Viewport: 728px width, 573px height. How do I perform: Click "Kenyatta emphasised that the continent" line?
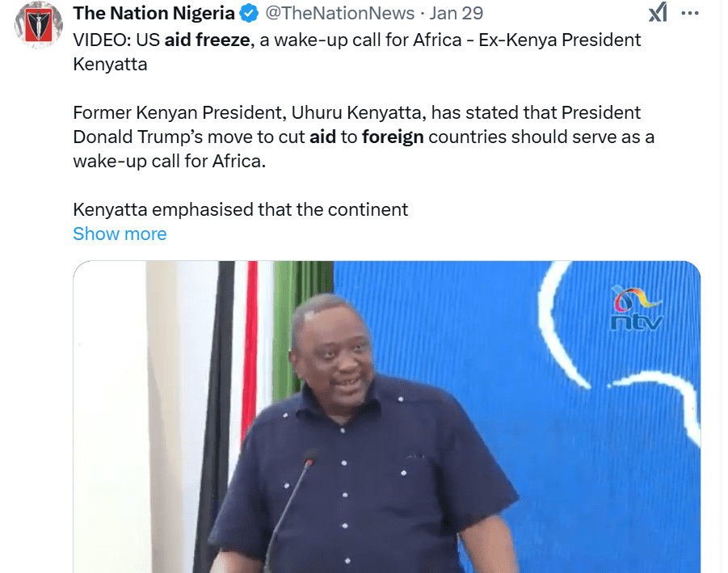coord(240,209)
